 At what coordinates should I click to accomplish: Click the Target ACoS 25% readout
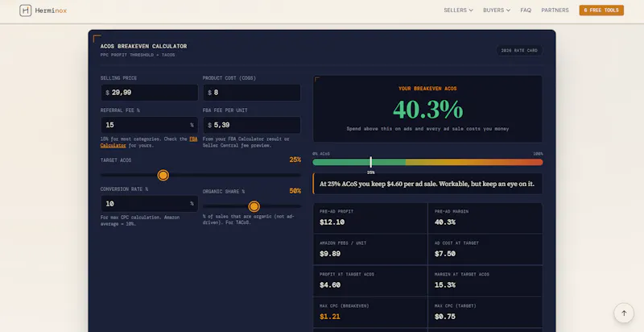[295, 160]
